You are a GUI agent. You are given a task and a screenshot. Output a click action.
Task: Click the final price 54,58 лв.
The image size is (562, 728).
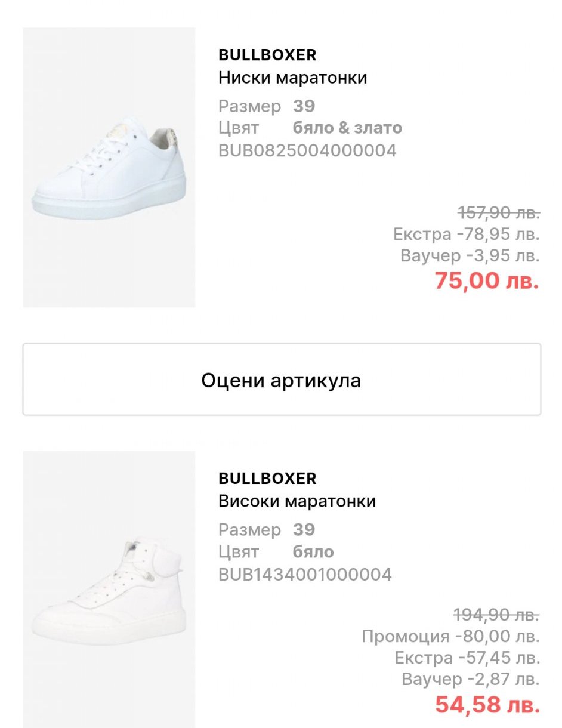pyautogui.click(x=487, y=705)
